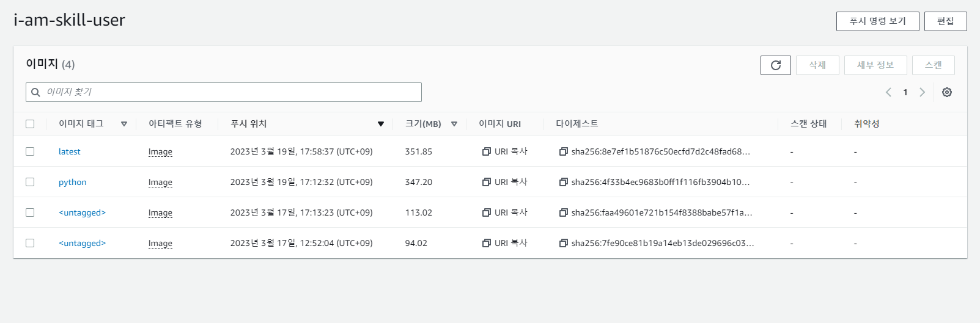This screenshot has width=980, height=323.
Task: Click digest sha256:7fe90ce81b19a14eb13de029696c03
Action: click(663, 243)
